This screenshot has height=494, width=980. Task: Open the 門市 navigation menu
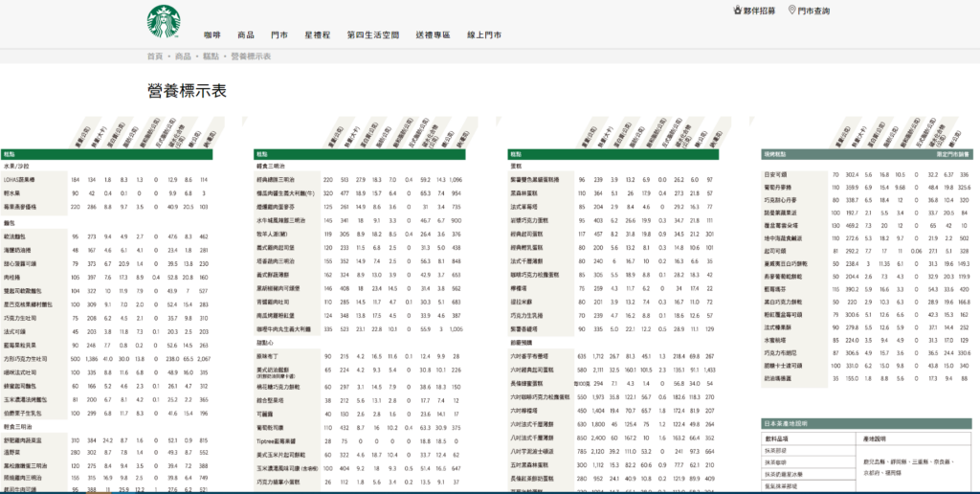pyautogui.click(x=279, y=35)
